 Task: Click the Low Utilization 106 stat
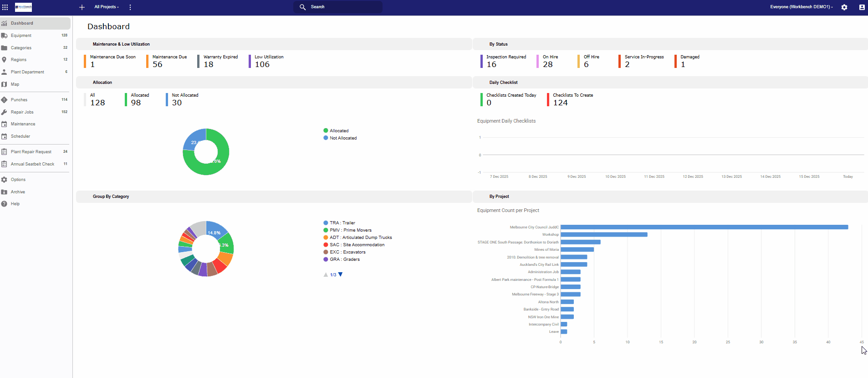[x=266, y=61]
